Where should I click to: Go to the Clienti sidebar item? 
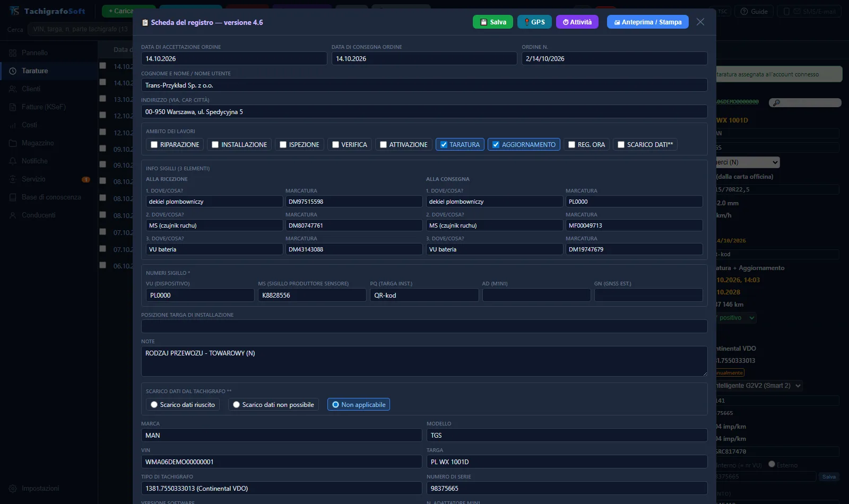click(x=49, y=89)
